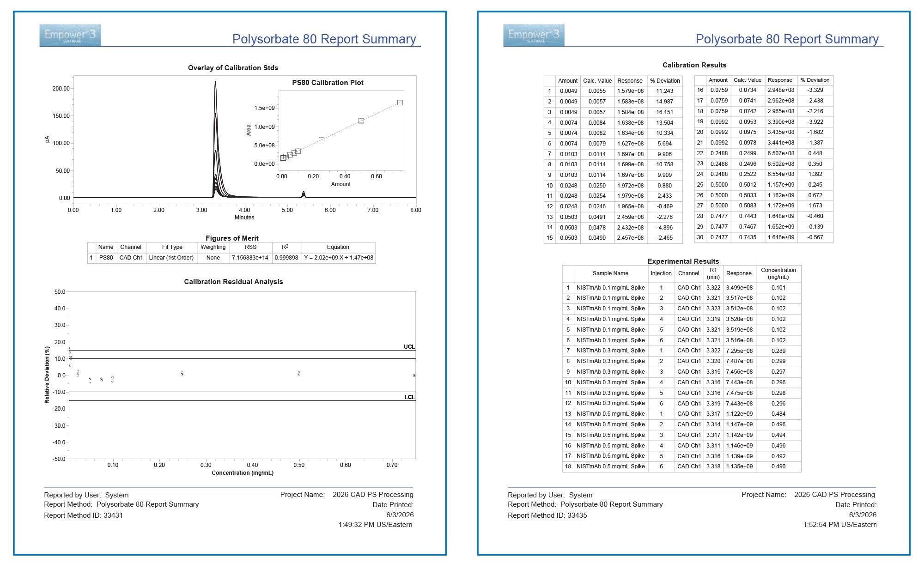The width and height of the screenshot is (924, 569).
Task: Select concentration value '0.490'
Action: coord(778,466)
